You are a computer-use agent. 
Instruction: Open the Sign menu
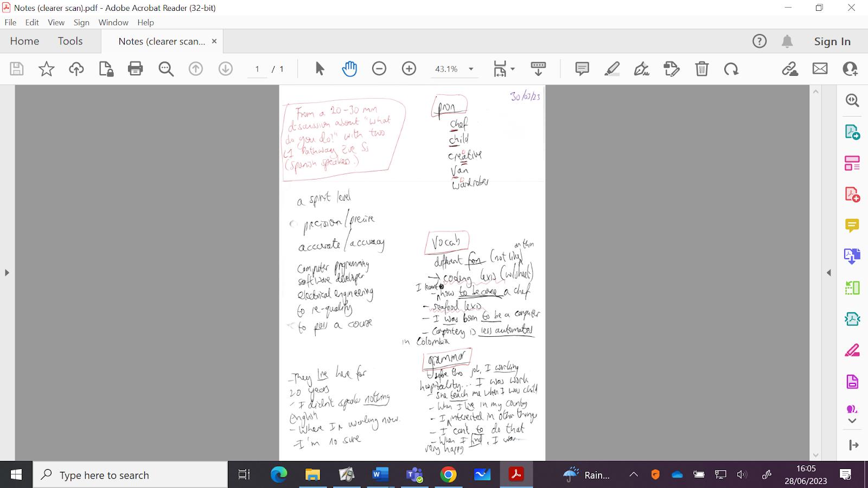[x=81, y=22]
